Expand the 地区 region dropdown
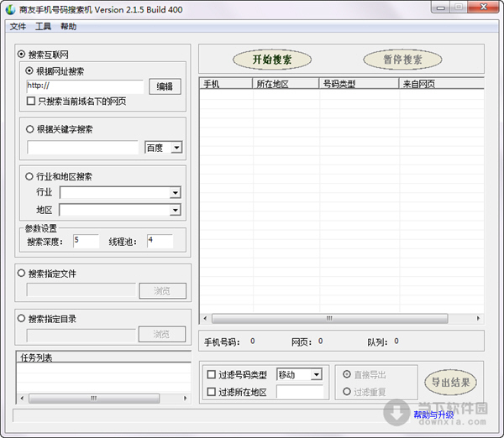The height and width of the screenshot is (438, 504). point(175,209)
